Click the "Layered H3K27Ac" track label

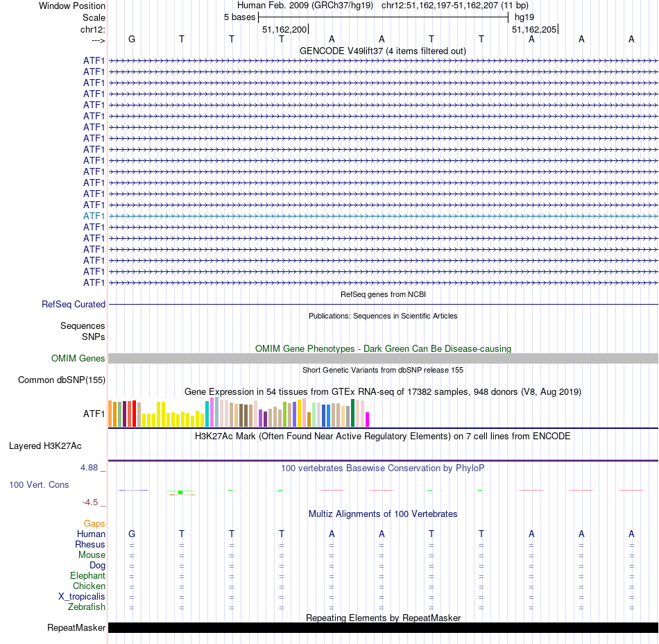click(45, 446)
